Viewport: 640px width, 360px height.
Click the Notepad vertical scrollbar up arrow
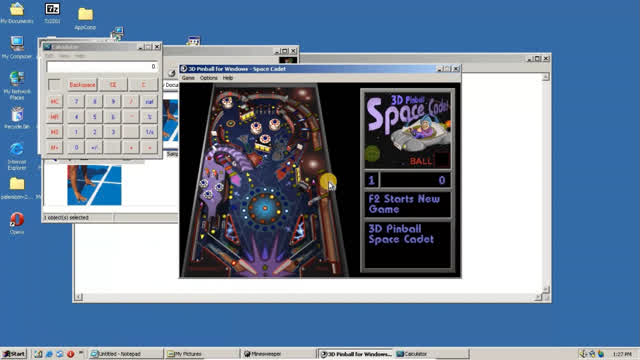click(546, 77)
